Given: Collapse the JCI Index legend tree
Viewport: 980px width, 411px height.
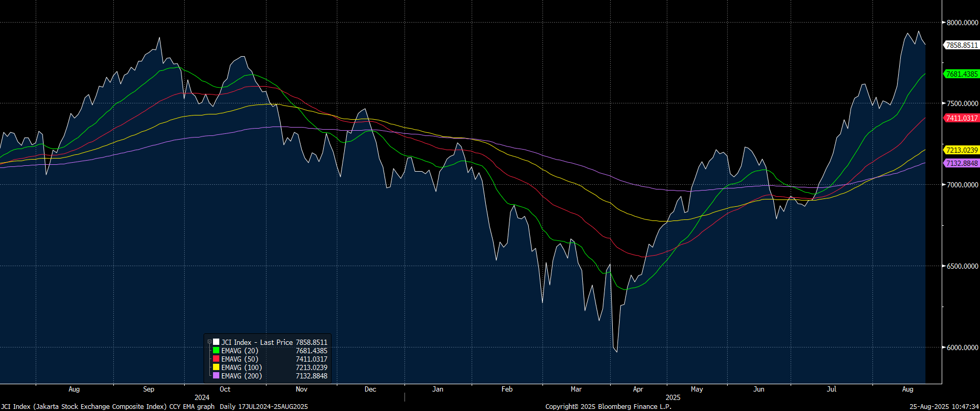Looking at the screenshot, I should click(209, 342).
